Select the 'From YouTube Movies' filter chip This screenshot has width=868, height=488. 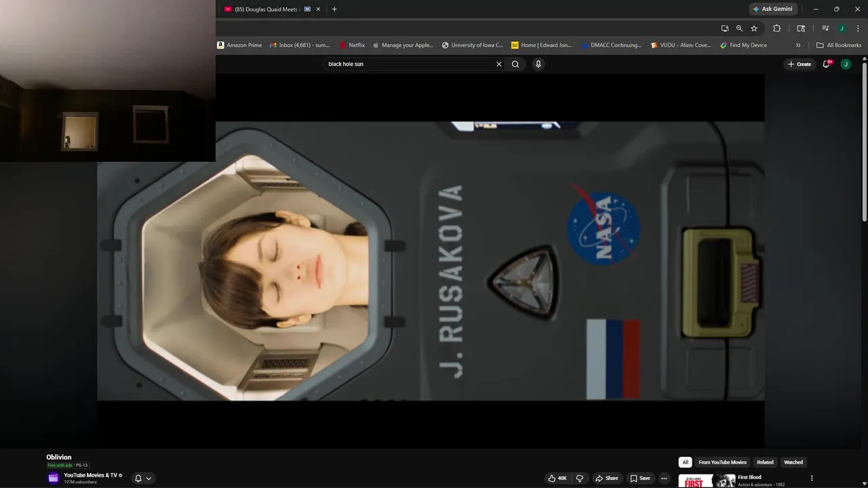tap(722, 462)
